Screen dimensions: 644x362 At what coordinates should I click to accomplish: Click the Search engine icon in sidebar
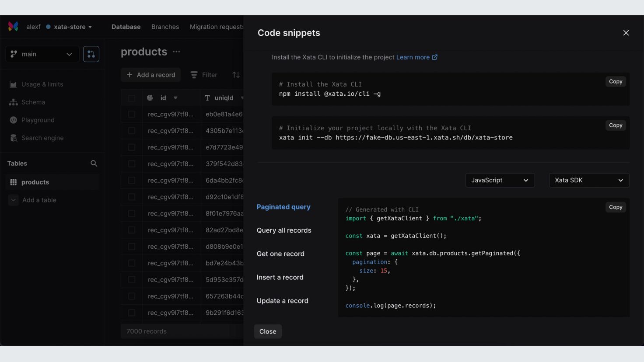click(13, 138)
